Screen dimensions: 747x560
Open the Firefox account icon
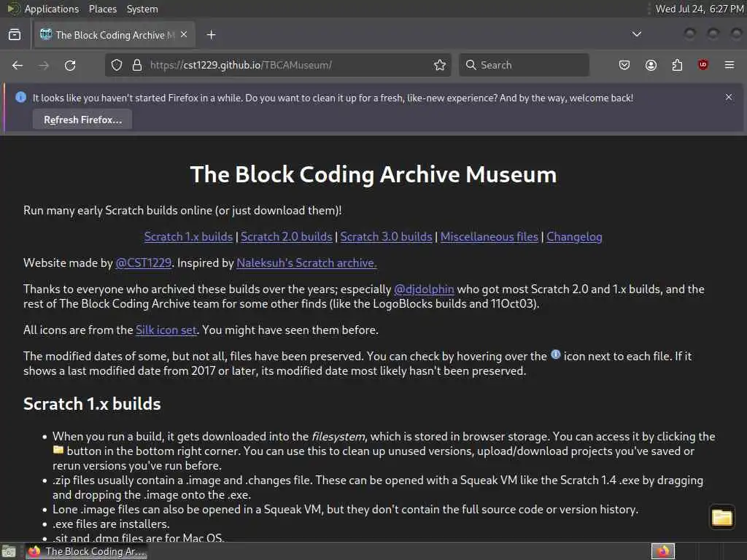click(651, 65)
